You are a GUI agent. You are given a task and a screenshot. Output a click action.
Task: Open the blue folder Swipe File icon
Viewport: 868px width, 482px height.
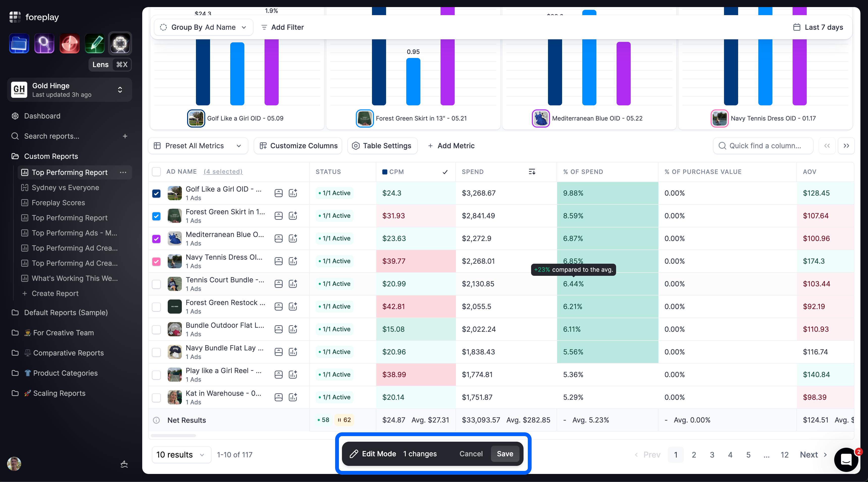(x=19, y=43)
